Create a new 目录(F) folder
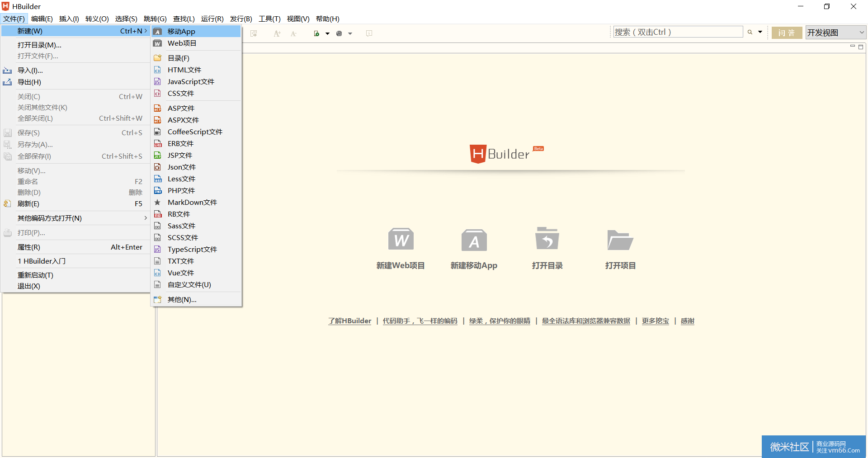 coord(196,58)
